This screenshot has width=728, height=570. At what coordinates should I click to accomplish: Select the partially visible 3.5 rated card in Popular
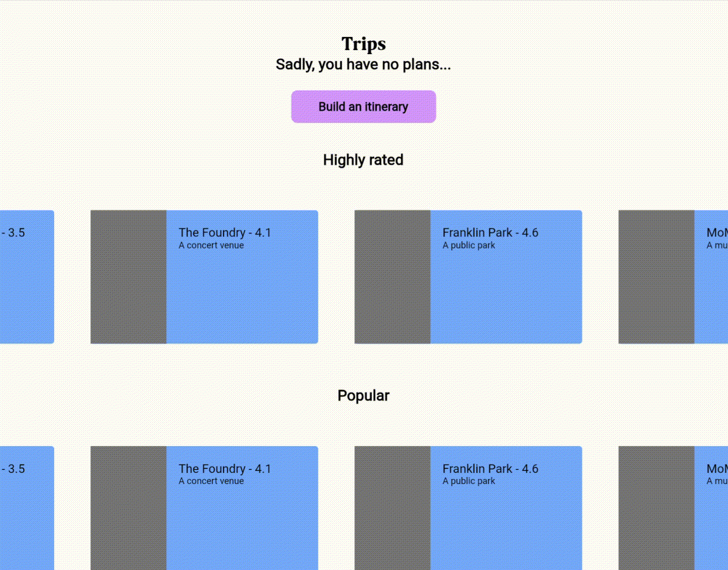click(x=27, y=508)
